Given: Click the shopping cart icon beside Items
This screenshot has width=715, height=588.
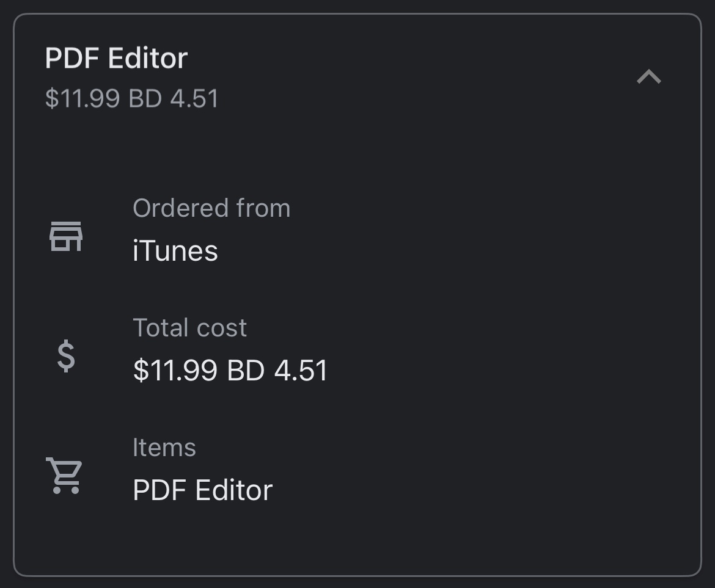Looking at the screenshot, I should pos(64,475).
